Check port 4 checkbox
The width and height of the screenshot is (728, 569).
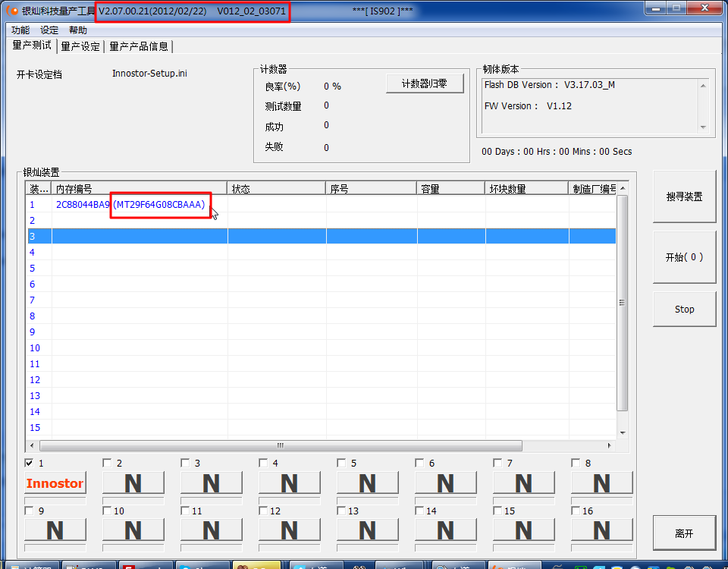(x=263, y=463)
